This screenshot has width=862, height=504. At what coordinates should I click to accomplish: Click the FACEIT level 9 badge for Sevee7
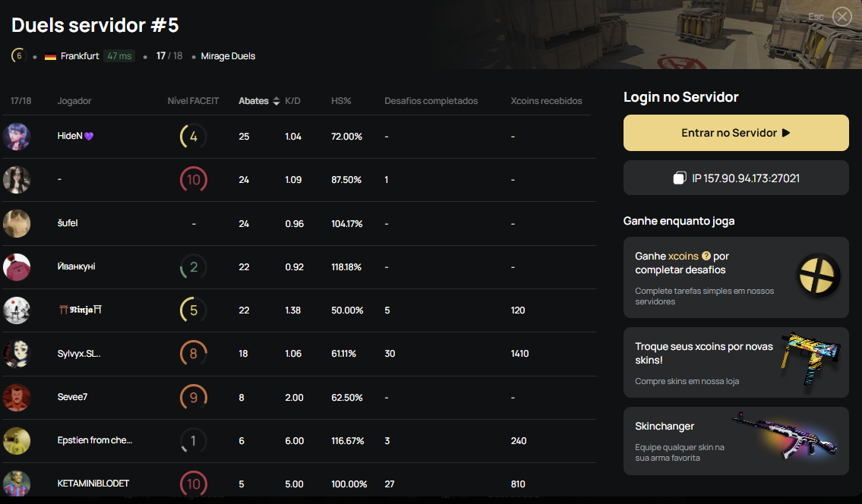194,397
